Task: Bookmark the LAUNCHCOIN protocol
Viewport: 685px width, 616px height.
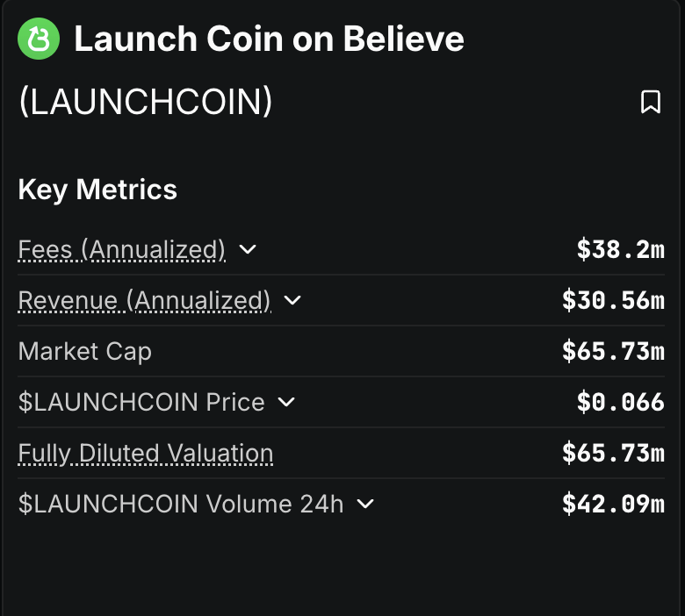Action: 651,102
